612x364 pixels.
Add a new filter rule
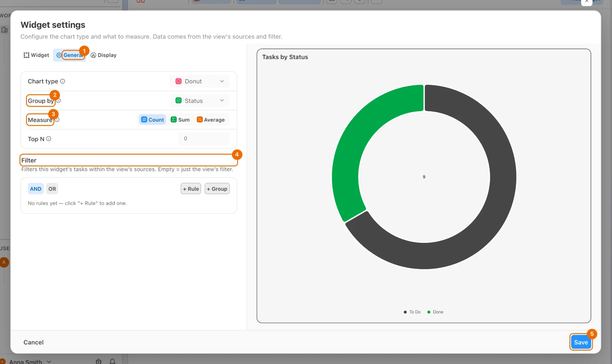191,189
